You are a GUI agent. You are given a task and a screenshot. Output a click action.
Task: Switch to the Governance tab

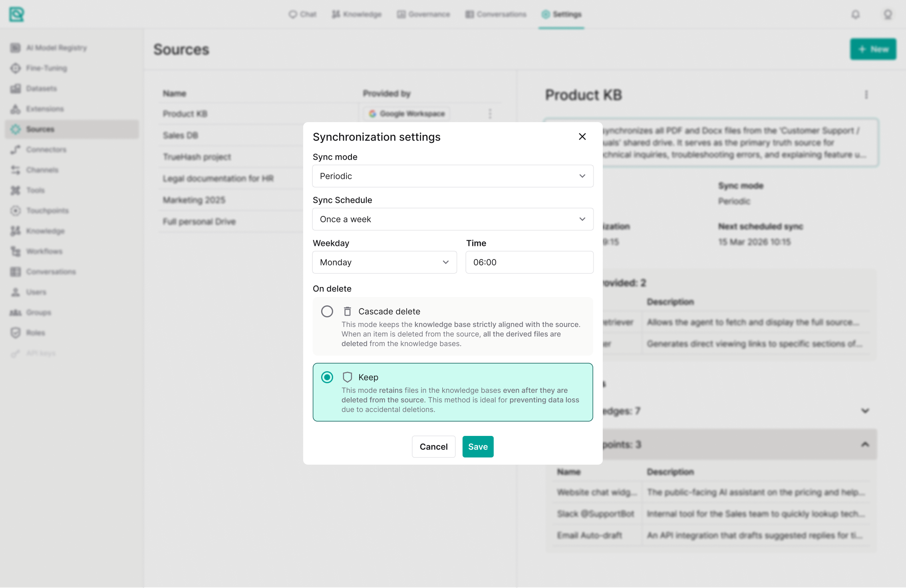pyautogui.click(x=423, y=15)
